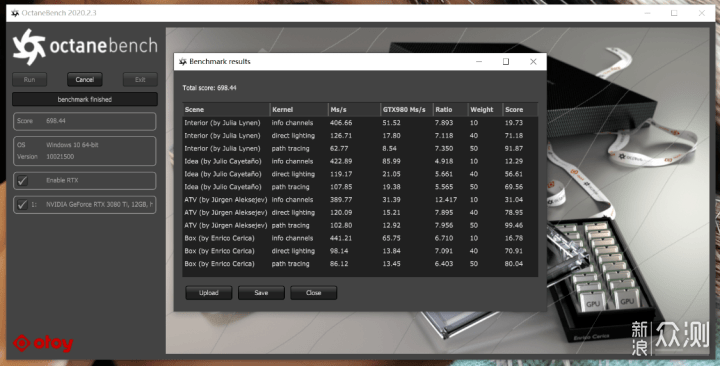Viewport: 720px width, 366px height.
Task: Select ATV direct lighting row
Action: [x=360, y=213]
